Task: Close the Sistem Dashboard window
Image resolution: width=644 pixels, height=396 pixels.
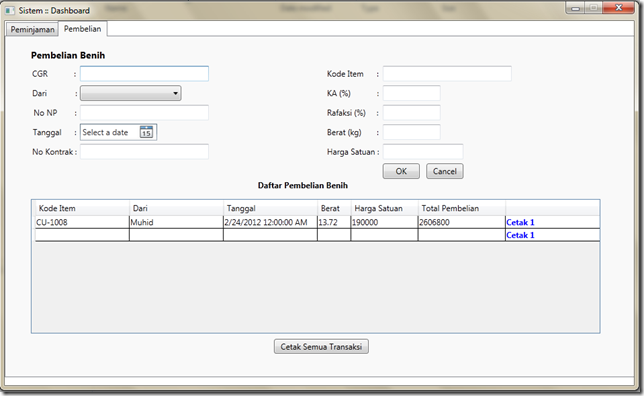Action: point(619,8)
